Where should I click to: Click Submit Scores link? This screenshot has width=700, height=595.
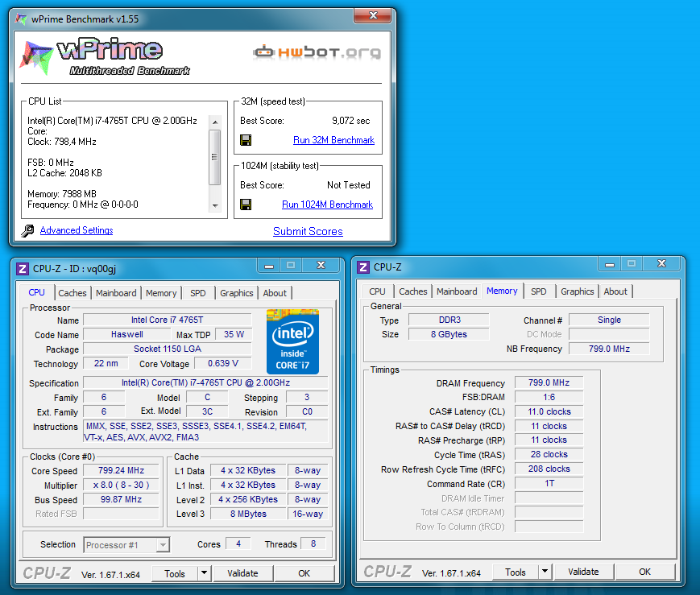pos(308,231)
